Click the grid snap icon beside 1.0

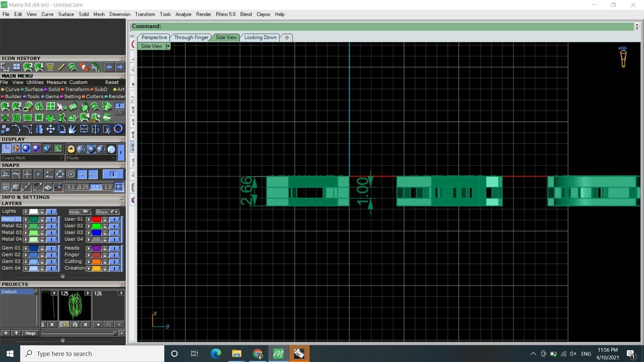(x=118, y=187)
